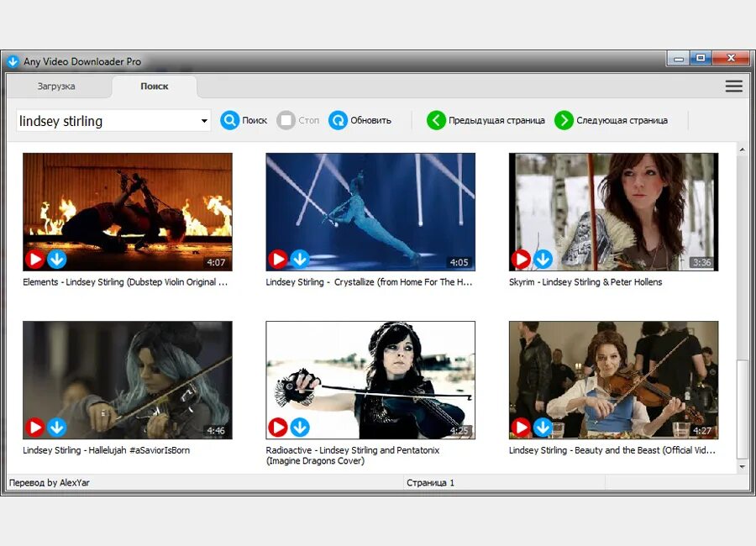The image size is (756, 546).
Task: Download the Skyrim video
Action: click(x=543, y=260)
